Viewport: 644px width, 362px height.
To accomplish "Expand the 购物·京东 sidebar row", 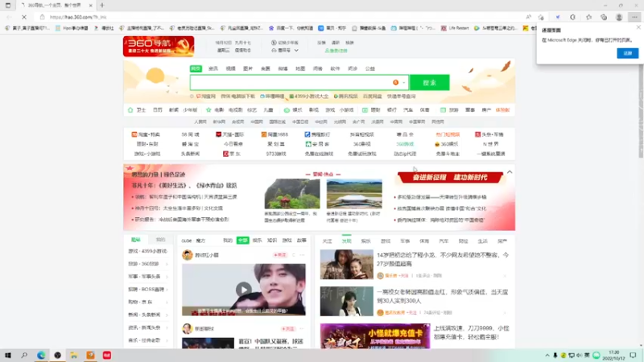I will tap(167, 302).
